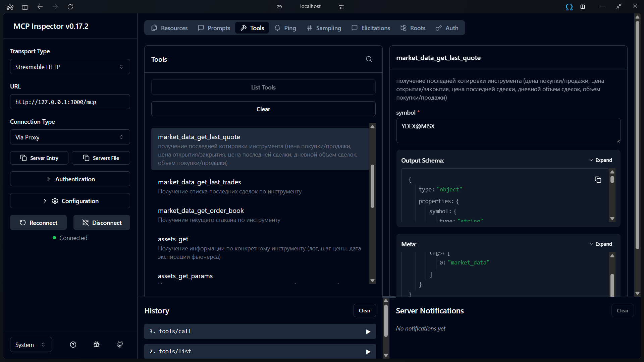
Task: Click the List Tools button
Action: point(263,87)
